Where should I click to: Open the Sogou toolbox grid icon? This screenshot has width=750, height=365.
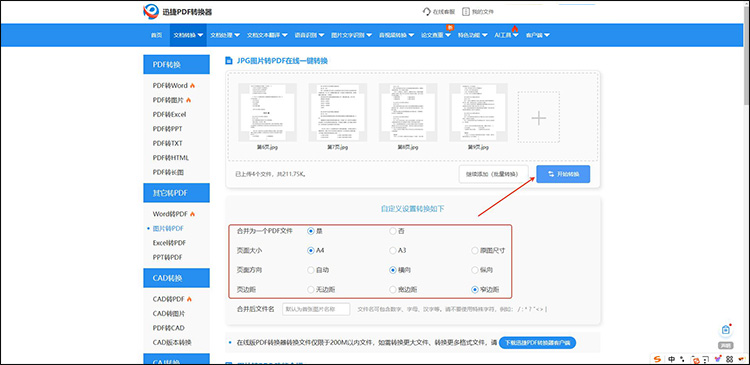tap(729, 359)
